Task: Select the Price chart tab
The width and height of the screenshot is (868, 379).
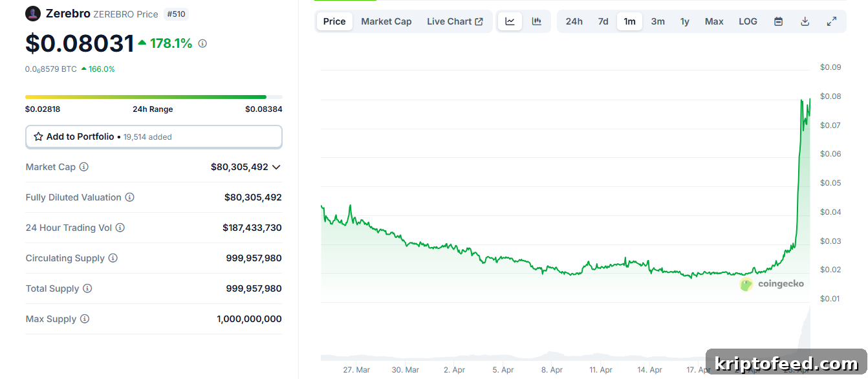Action: pos(334,21)
